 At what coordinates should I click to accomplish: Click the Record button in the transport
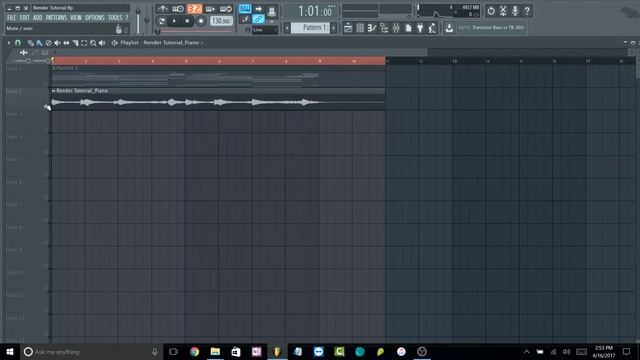tap(201, 21)
